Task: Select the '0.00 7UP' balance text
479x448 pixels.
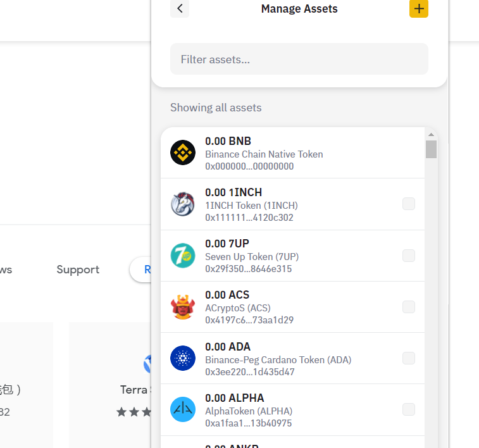Action: 227,244
